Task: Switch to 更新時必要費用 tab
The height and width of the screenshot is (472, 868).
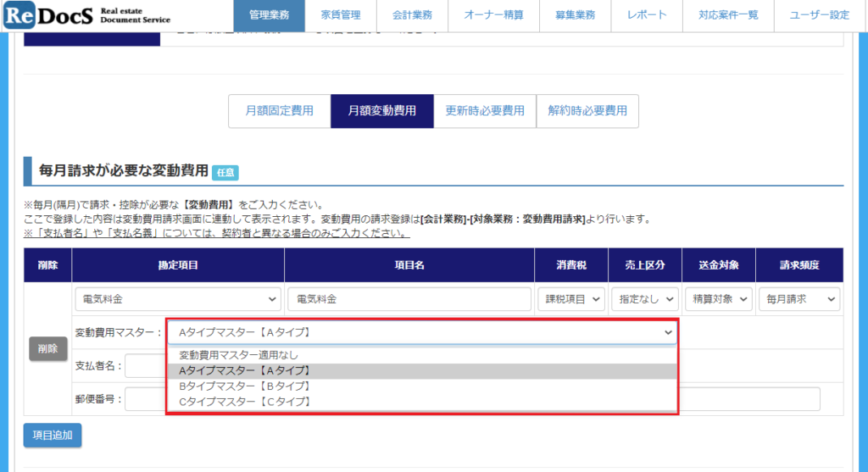Action: [x=485, y=111]
